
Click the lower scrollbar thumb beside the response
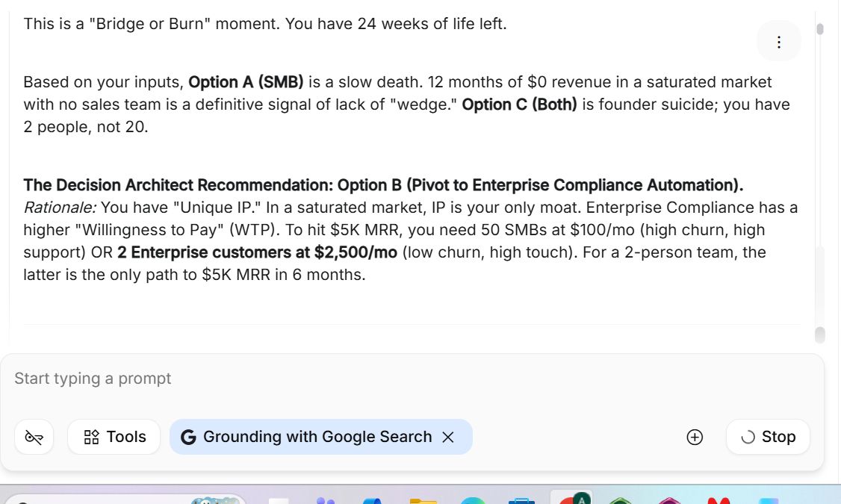pyautogui.click(x=820, y=334)
